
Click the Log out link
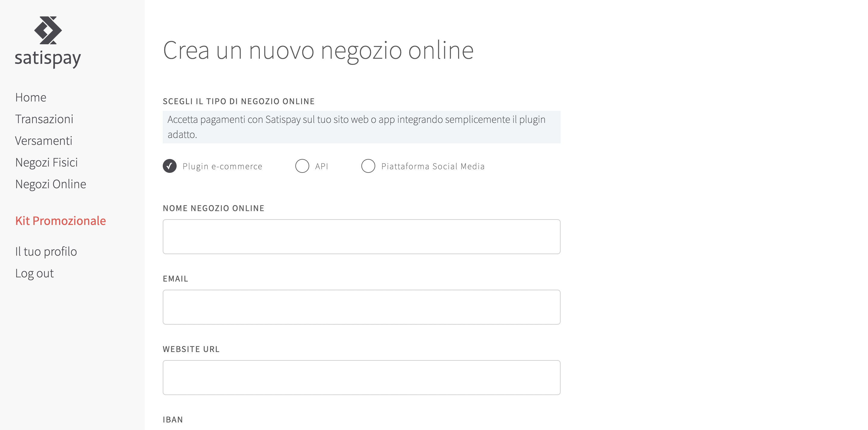tap(34, 273)
